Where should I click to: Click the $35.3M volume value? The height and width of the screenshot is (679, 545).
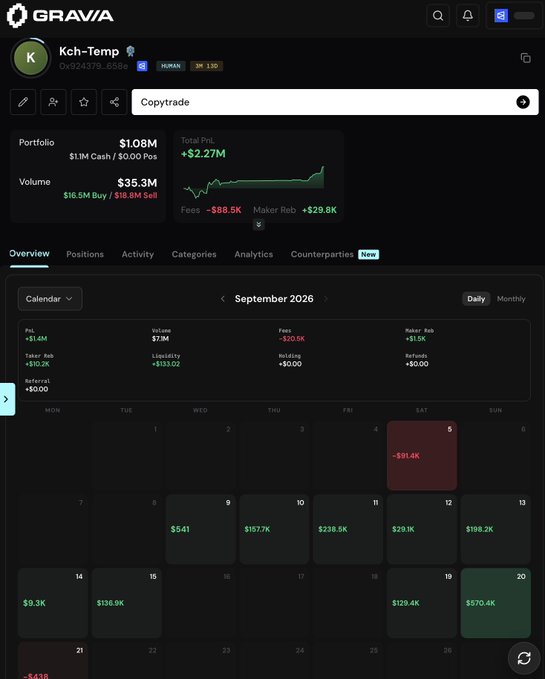pyautogui.click(x=137, y=183)
